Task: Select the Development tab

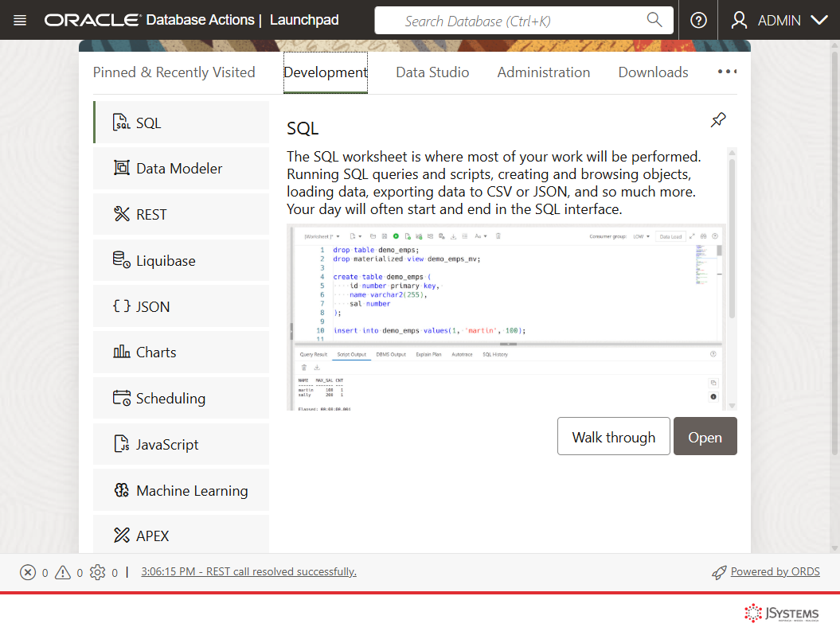Action: (325, 72)
